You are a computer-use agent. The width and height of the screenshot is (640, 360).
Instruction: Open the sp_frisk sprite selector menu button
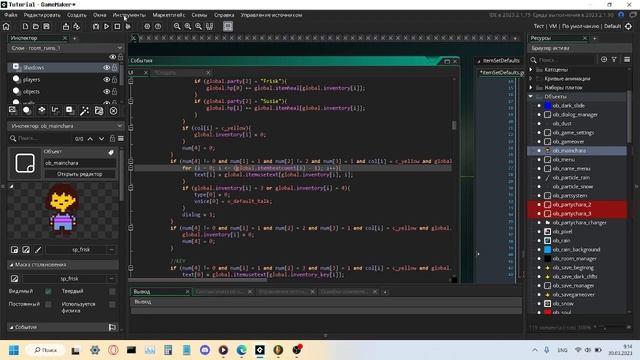[111, 249]
